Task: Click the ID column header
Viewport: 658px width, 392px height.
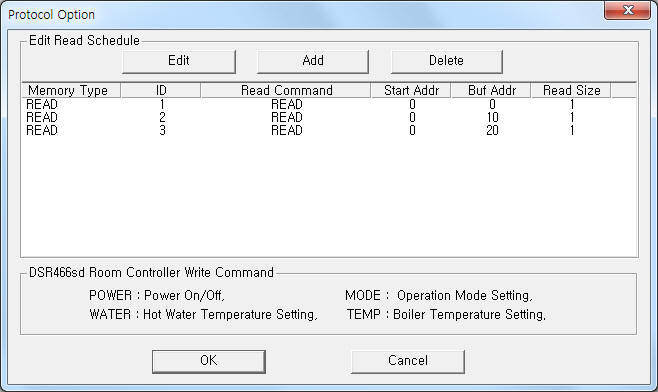Action: click(161, 90)
